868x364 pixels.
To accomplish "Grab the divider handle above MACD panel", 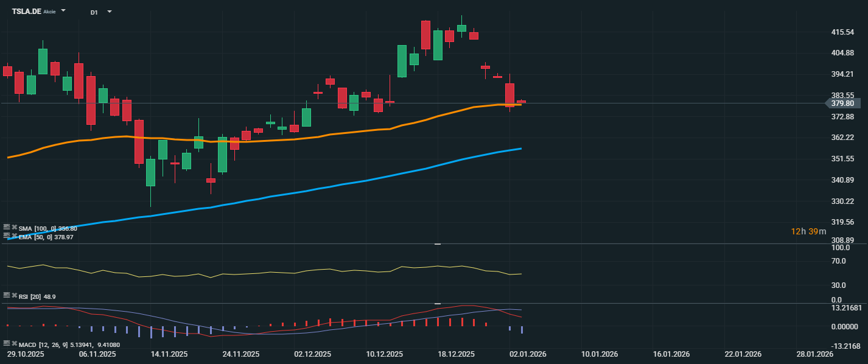I will [437, 303].
